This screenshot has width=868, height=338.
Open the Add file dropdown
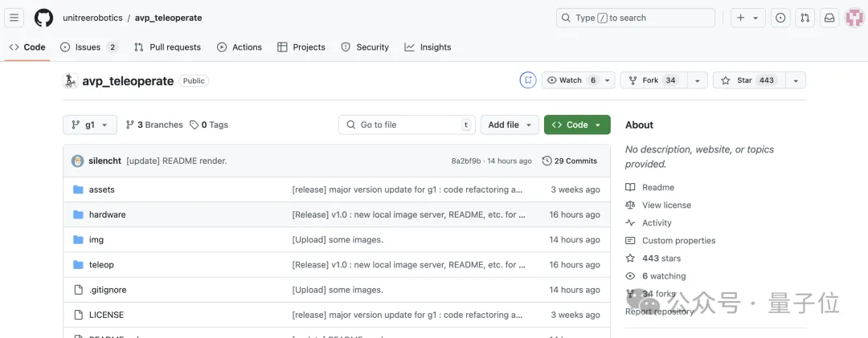pyautogui.click(x=510, y=124)
